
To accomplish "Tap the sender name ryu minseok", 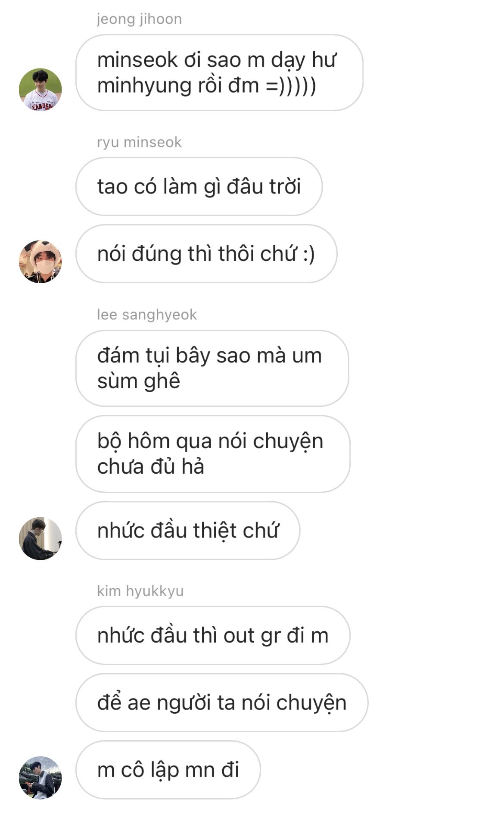I will click(139, 142).
